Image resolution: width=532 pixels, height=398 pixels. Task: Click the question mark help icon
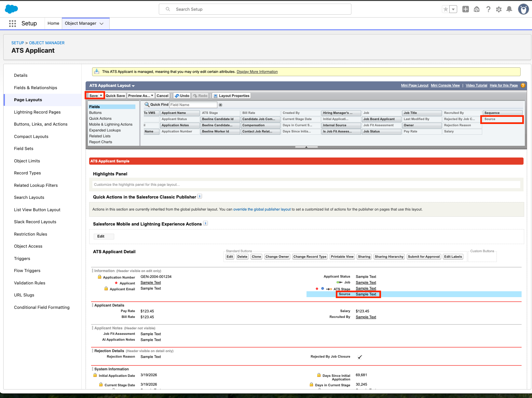[x=488, y=9]
